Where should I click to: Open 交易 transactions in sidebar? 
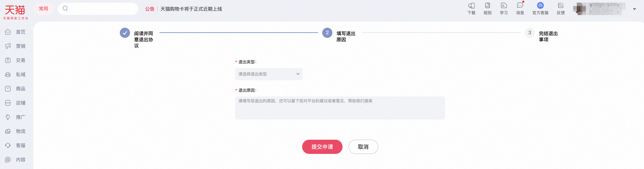[x=15, y=60]
